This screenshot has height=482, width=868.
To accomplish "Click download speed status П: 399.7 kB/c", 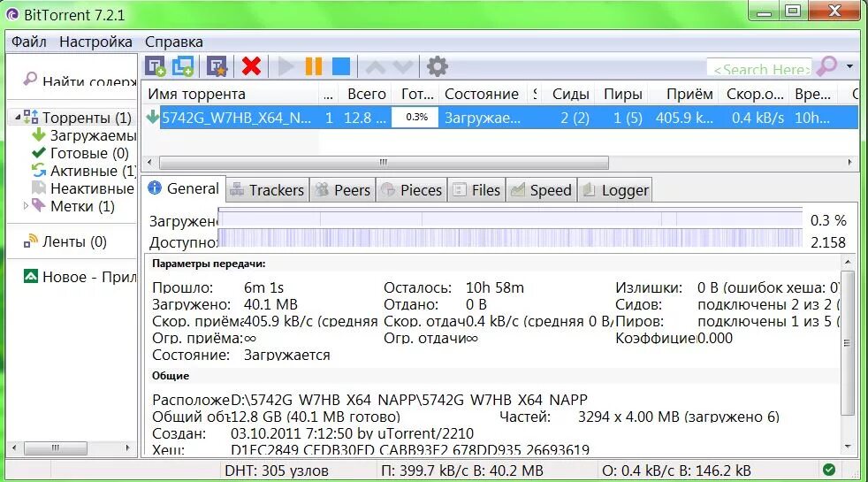I will tap(461, 471).
